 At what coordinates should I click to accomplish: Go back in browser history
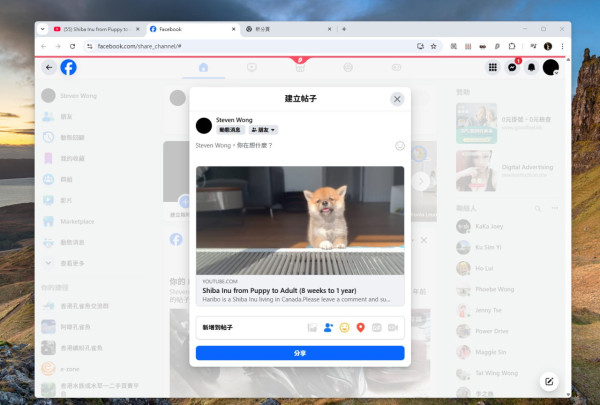coord(44,46)
